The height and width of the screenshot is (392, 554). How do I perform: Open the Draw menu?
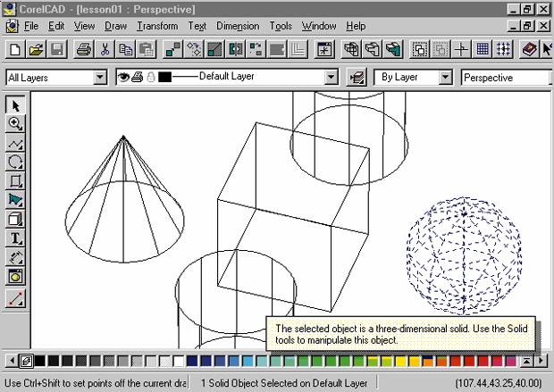115,26
